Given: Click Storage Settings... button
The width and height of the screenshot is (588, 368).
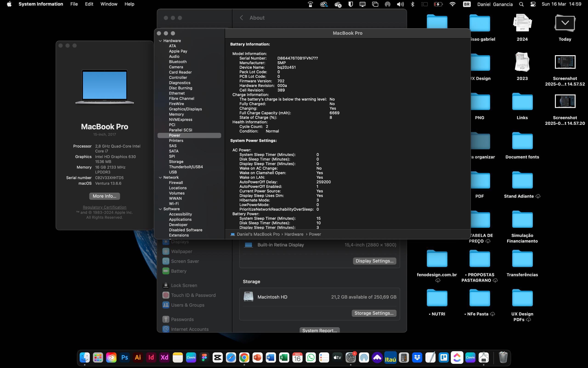Looking at the screenshot, I should (374, 313).
